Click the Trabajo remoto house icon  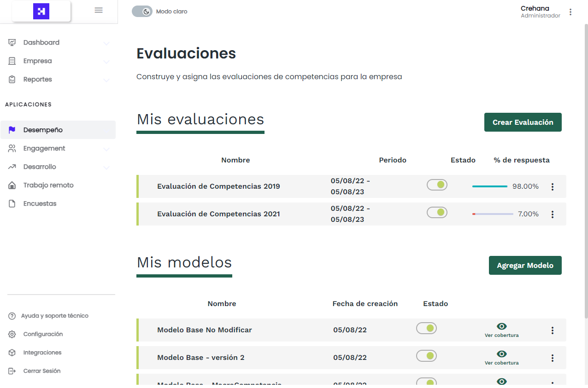[12, 185]
